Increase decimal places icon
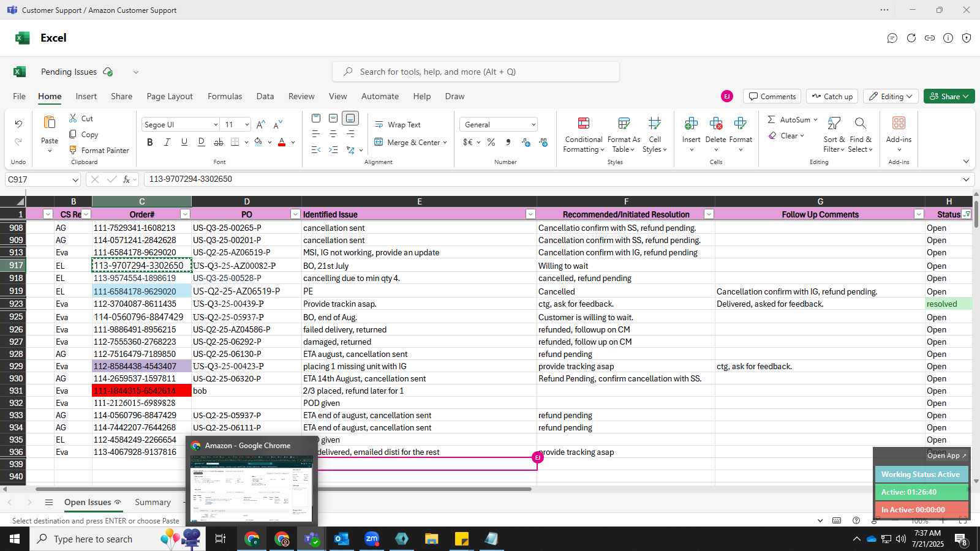 tap(526, 142)
